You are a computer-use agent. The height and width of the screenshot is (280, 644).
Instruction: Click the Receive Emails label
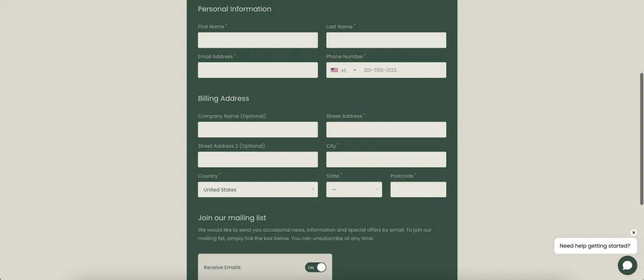(x=222, y=267)
